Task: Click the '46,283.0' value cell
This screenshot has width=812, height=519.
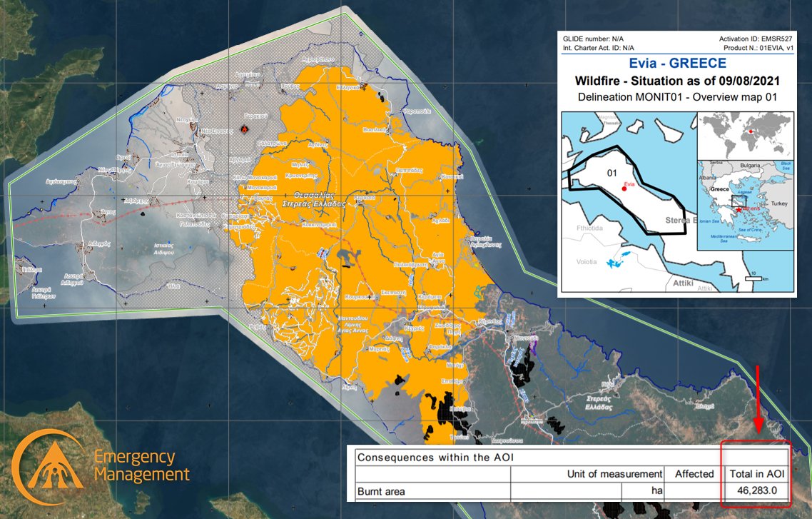Action: (x=756, y=490)
